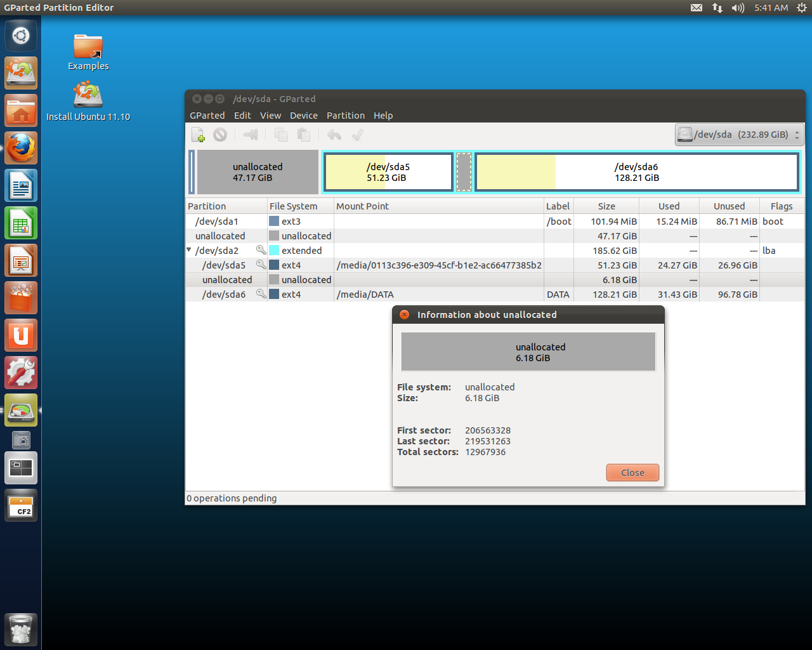The image size is (812, 650).
Task: Click the Resize/Move toolbar icon
Action: [x=251, y=135]
